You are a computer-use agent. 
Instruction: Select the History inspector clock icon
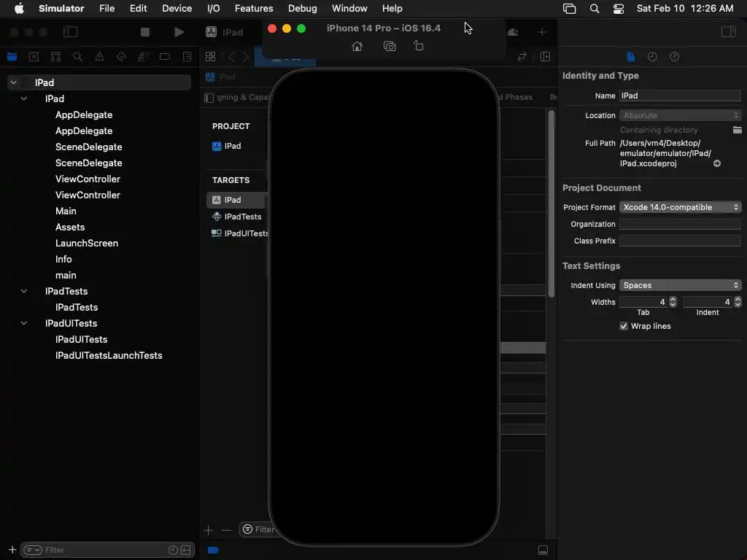(x=652, y=57)
